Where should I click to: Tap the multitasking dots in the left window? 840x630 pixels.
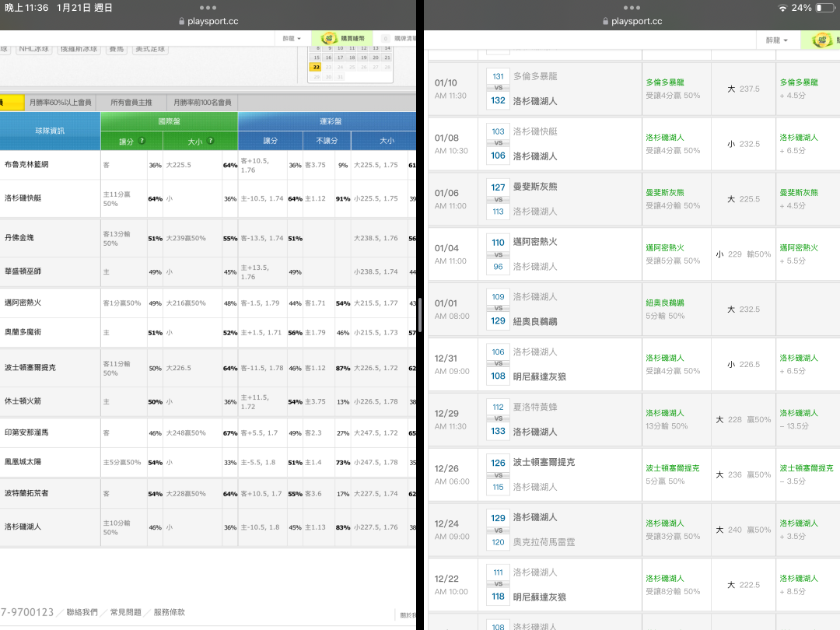208,8
